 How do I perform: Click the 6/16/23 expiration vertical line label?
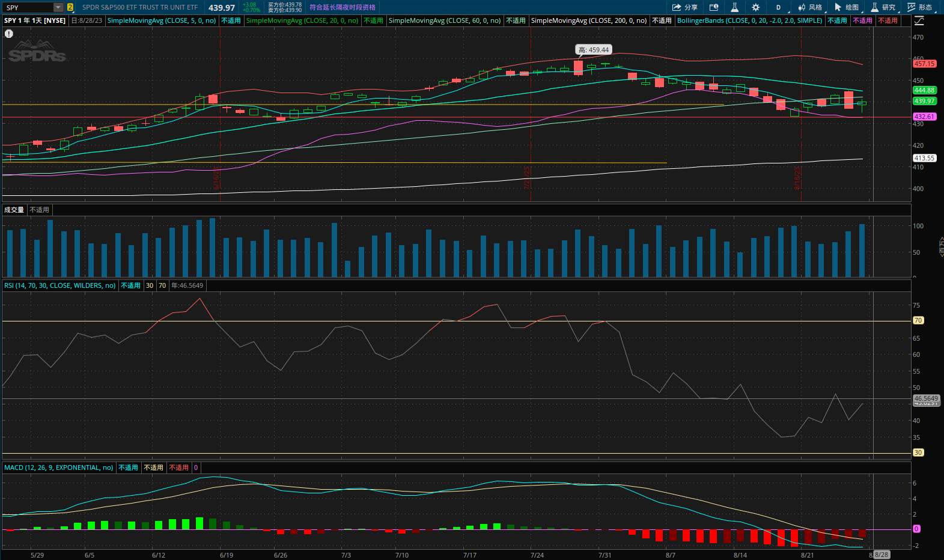click(x=216, y=179)
